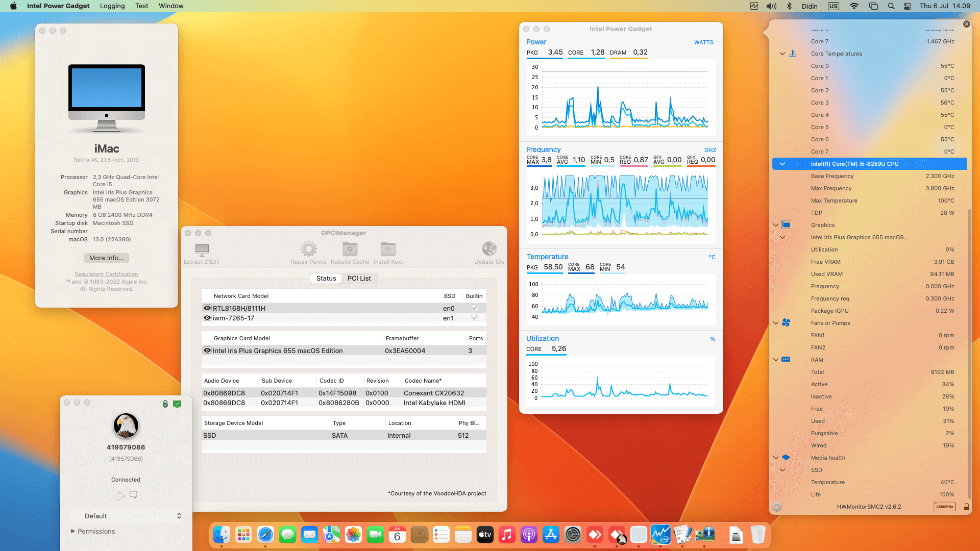
Task: Toggle visibility of Intel Iris Plus Graphics 655
Action: pyautogui.click(x=207, y=350)
